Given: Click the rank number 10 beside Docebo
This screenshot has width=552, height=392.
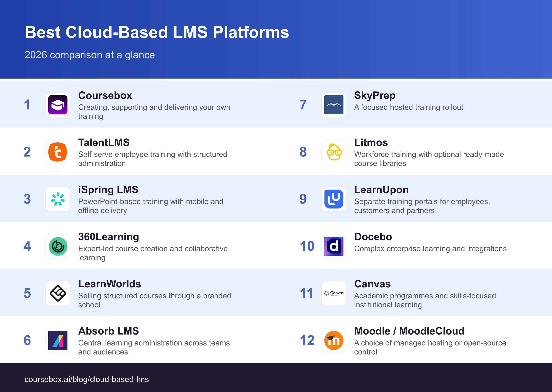Looking at the screenshot, I should pos(307,246).
